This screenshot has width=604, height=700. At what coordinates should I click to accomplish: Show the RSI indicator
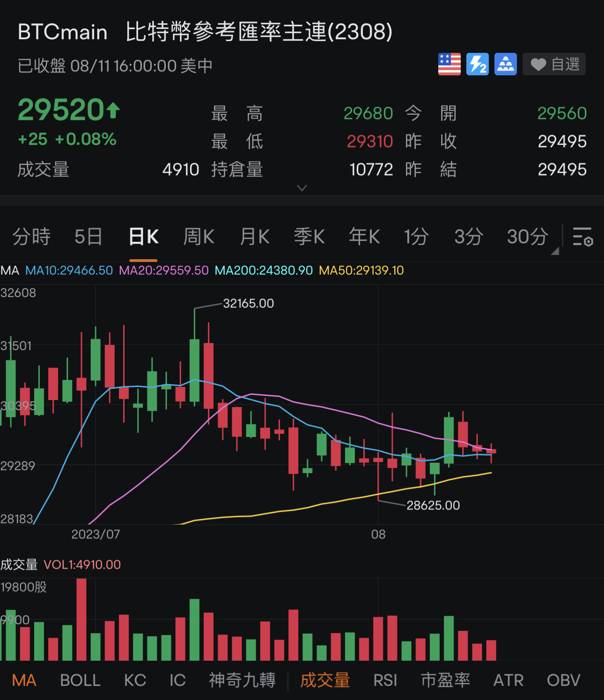coord(385,680)
